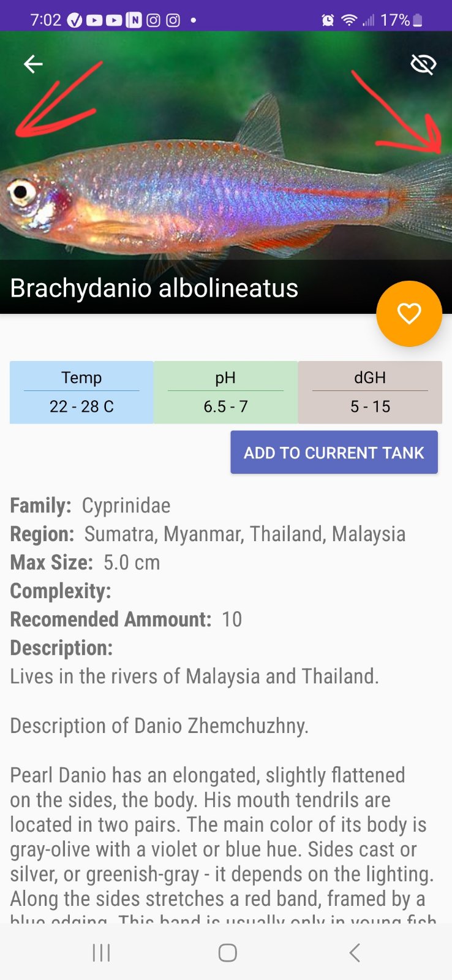The image size is (452, 980).
Task: Tap the alarm icon in status bar
Action: coord(328,20)
